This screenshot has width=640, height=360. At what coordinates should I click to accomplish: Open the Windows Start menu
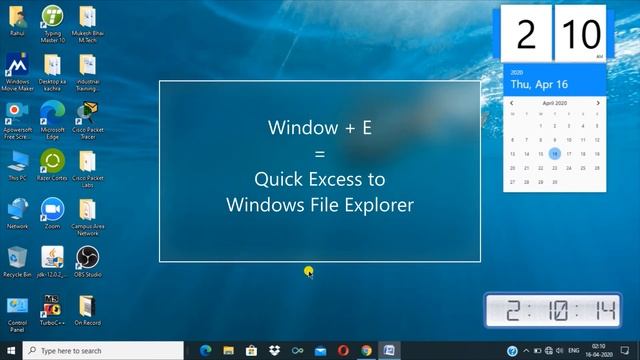click(11, 351)
